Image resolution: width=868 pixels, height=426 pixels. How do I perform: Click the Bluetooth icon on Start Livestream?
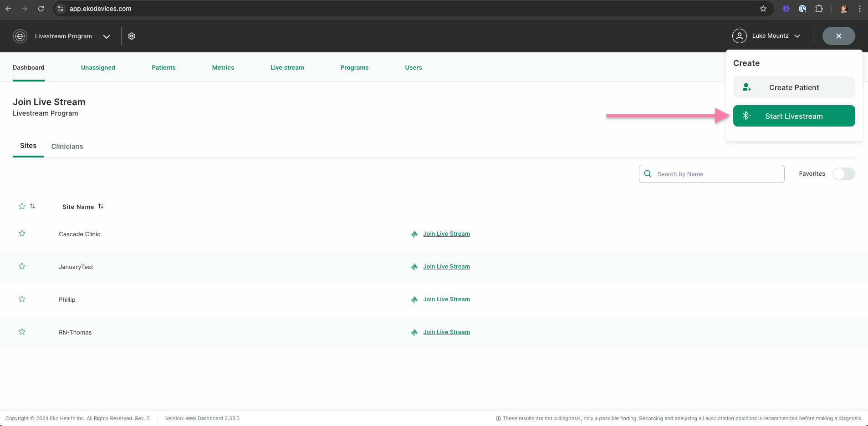747,116
